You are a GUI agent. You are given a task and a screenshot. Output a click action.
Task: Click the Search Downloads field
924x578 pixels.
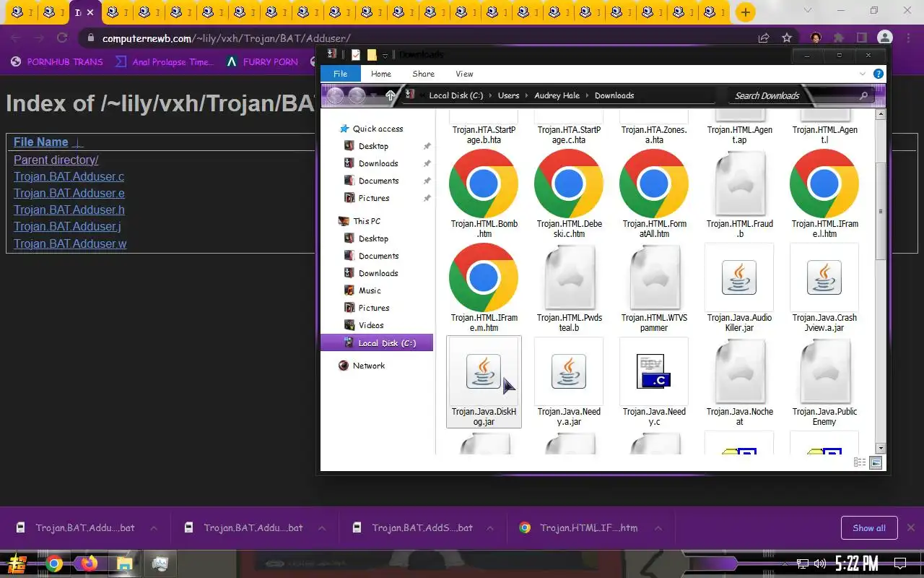(801, 95)
